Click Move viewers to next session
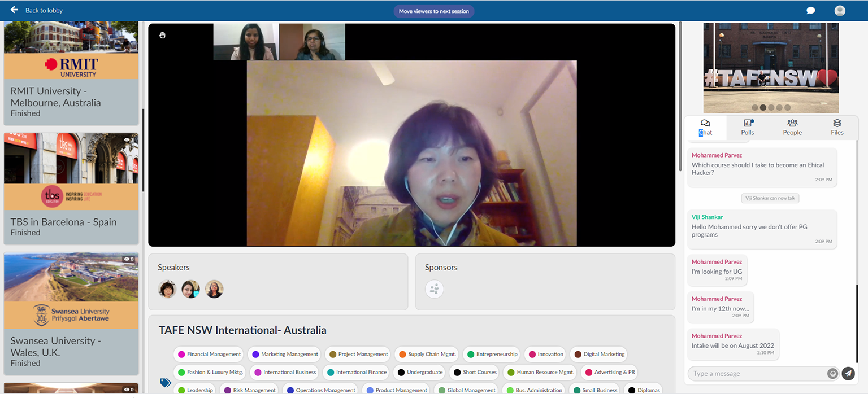This screenshot has height=398, width=868. click(434, 11)
